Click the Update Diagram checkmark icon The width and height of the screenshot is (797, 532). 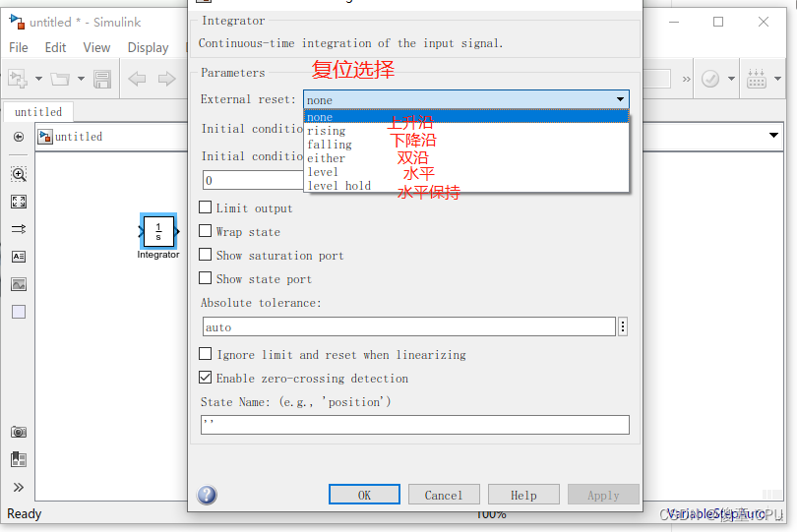710,79
